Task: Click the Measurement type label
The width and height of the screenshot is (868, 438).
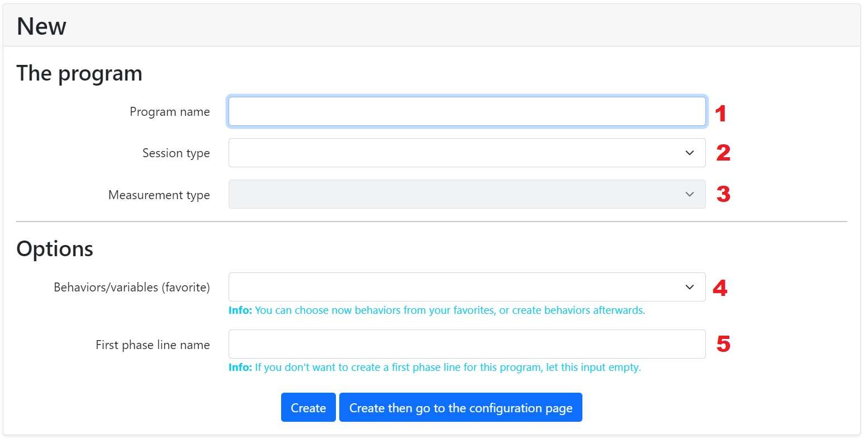Action: 159,195
